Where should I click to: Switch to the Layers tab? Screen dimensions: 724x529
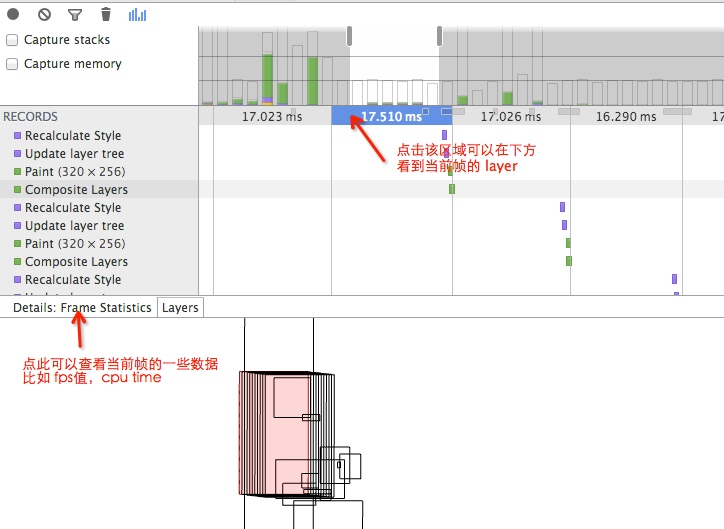click(180, 307)
